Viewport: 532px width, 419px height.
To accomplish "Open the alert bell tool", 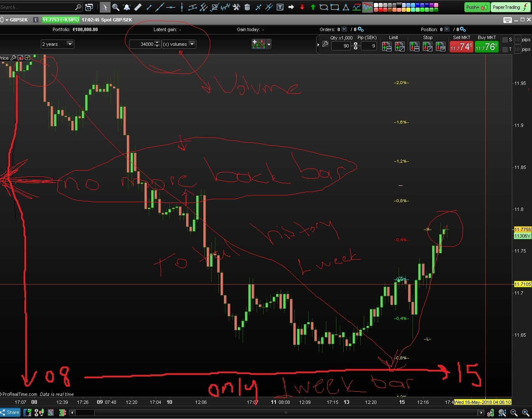I will (127, 7).
